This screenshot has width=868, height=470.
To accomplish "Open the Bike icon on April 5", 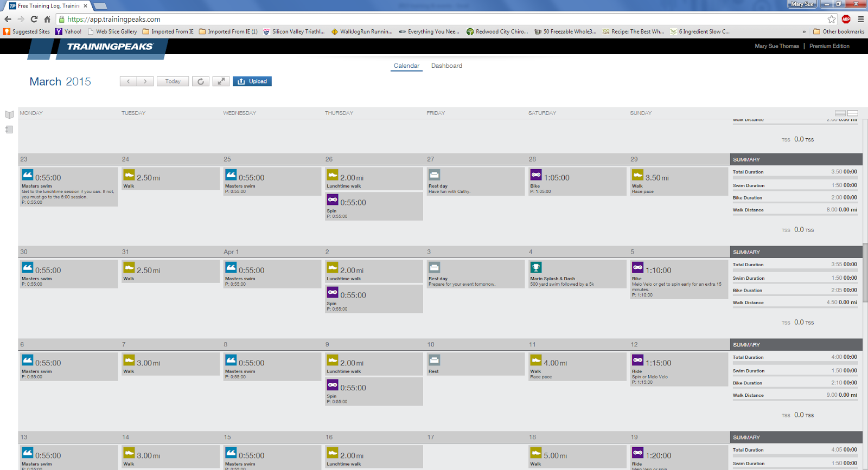I will coord(638,268).
